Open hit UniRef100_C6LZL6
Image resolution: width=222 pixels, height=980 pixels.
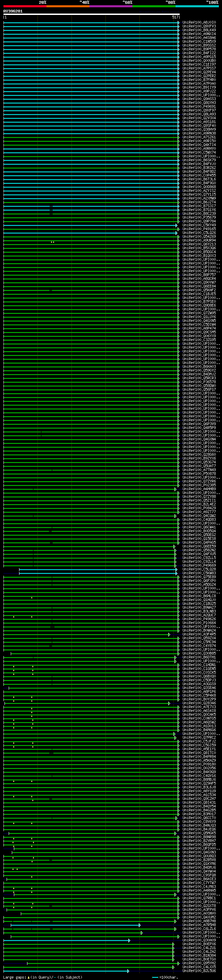click(x=199, y=929)
